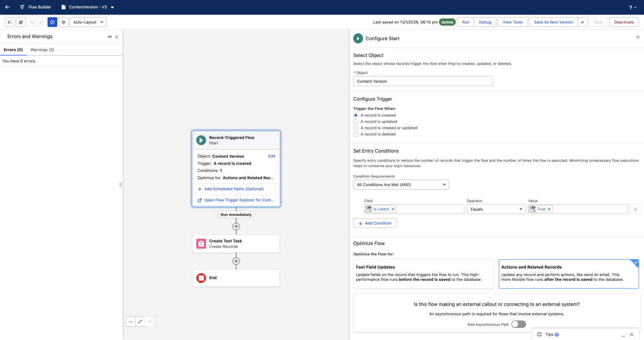Open the ContentVersion - V3 version dropdown

coord(112,7)
